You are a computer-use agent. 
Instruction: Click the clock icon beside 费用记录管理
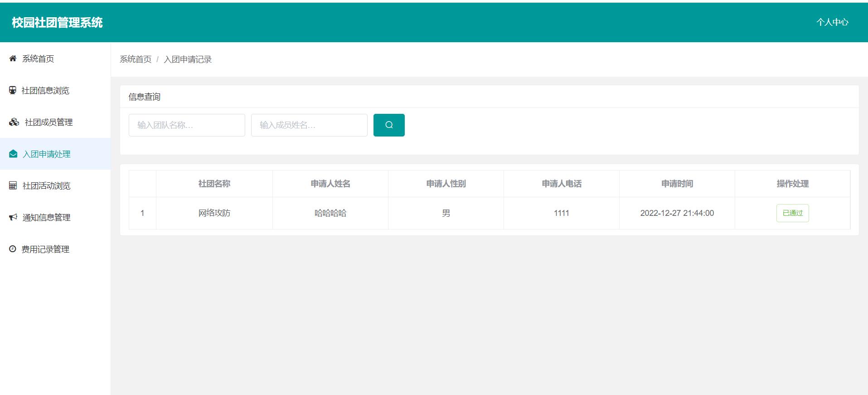click(13, 249)
